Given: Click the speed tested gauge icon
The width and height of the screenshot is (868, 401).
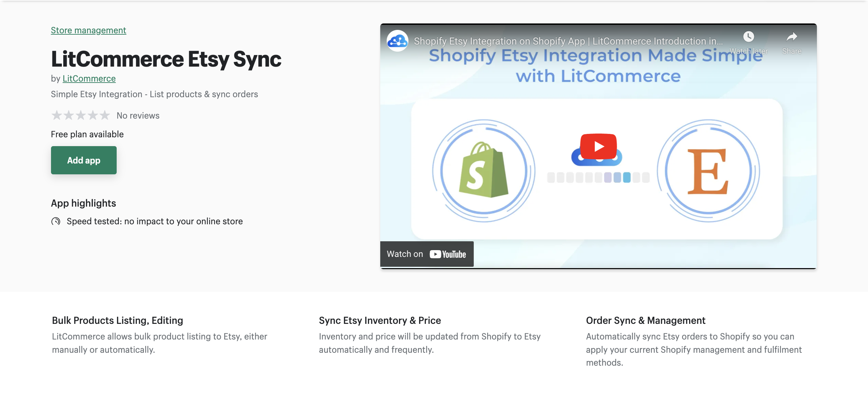Looking at the screenshot, I should 56,221.
